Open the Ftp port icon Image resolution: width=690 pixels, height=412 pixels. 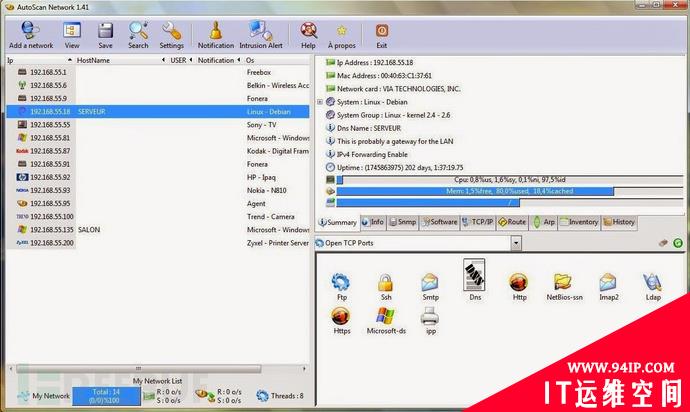[341, 287]
